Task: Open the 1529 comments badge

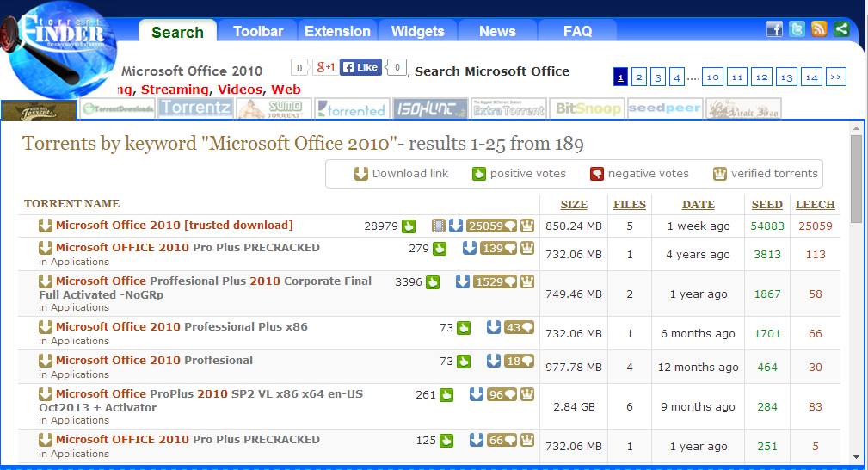Action: 495,281
